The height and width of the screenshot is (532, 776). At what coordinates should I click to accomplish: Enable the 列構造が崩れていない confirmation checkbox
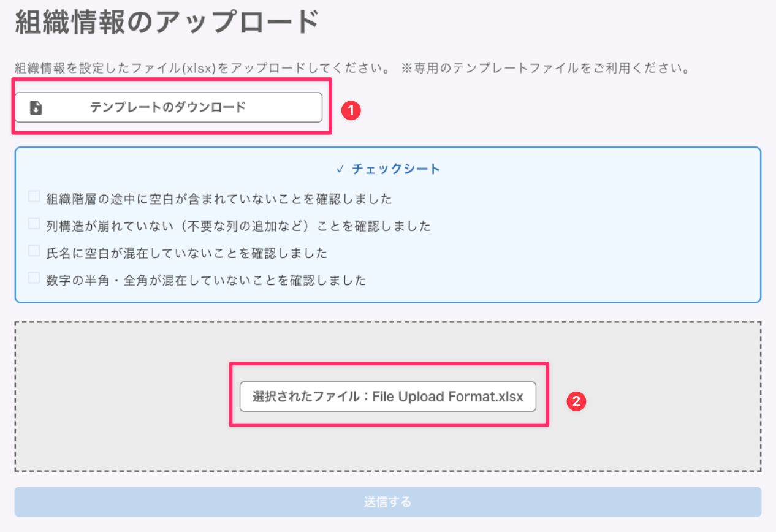(x=34, y=224)
